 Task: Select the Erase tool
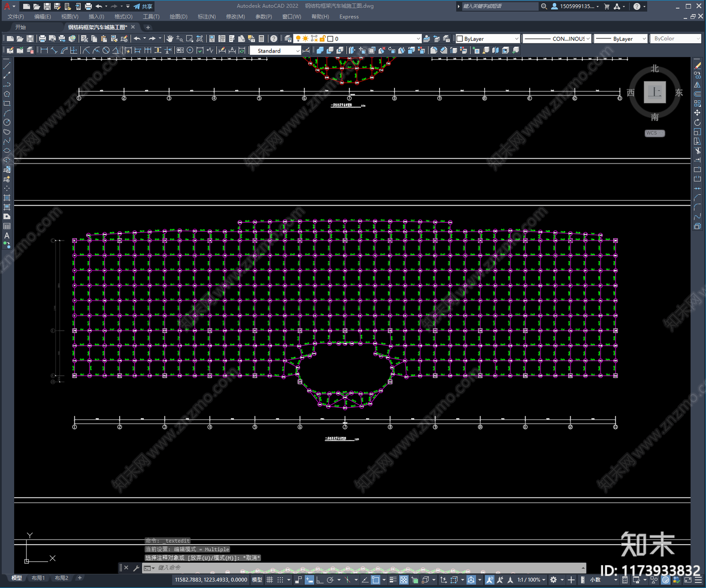click(697, 66)
